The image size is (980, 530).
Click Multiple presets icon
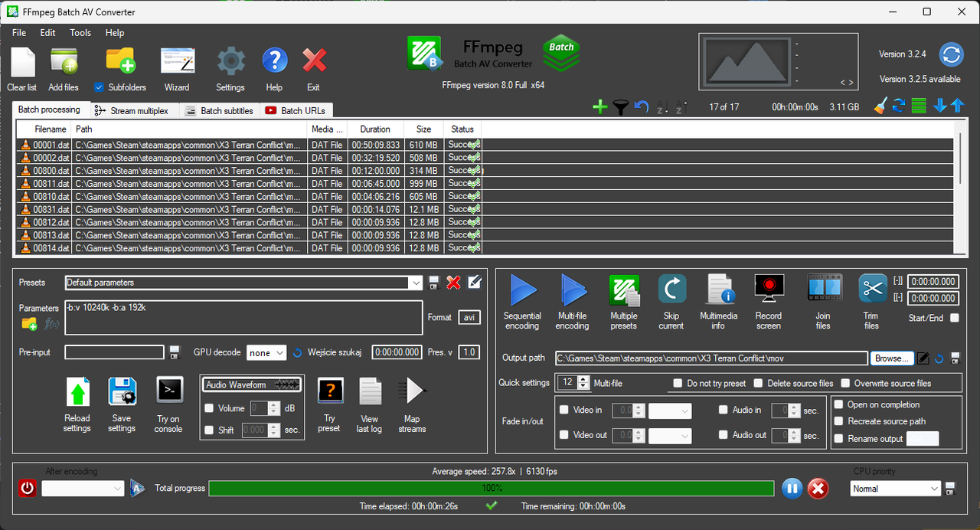pyautogui.click(x=624, y=291)
